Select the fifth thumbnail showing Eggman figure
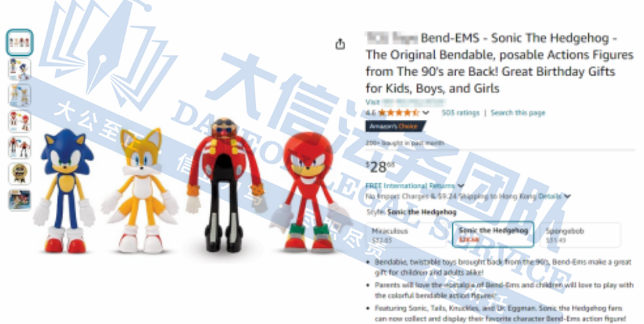644x324 pixels. coord(20,148)
